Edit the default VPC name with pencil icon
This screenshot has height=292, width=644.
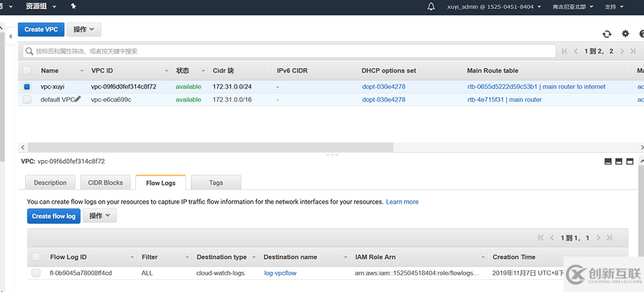78,99
